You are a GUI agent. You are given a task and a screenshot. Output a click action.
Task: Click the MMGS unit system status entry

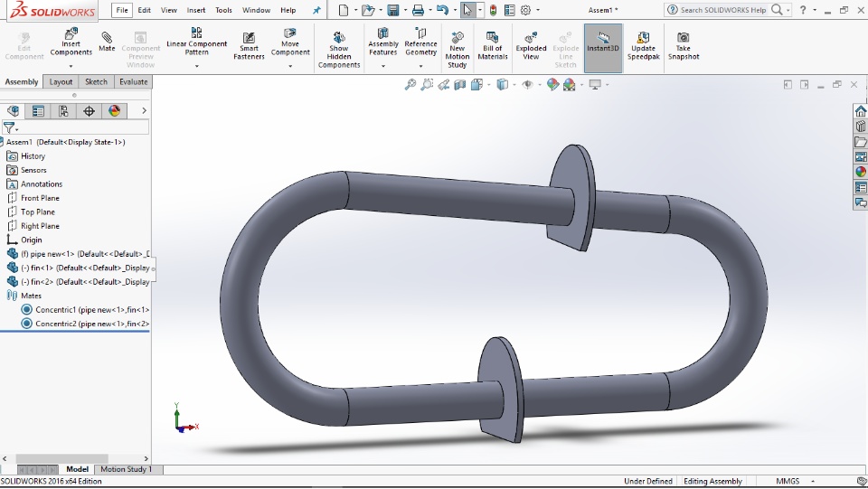(x=788, y=481)
